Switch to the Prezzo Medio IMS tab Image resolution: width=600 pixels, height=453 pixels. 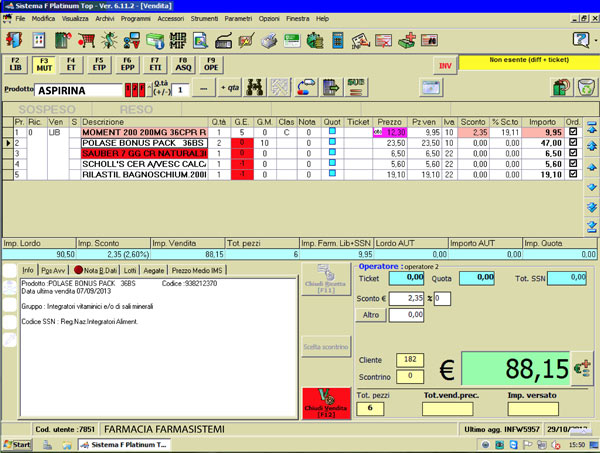pos(197,270)
